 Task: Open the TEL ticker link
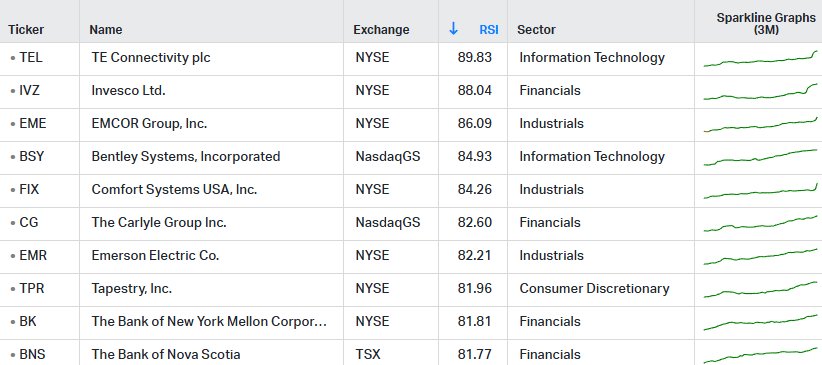pyautogui.click(x=31, y=57)
